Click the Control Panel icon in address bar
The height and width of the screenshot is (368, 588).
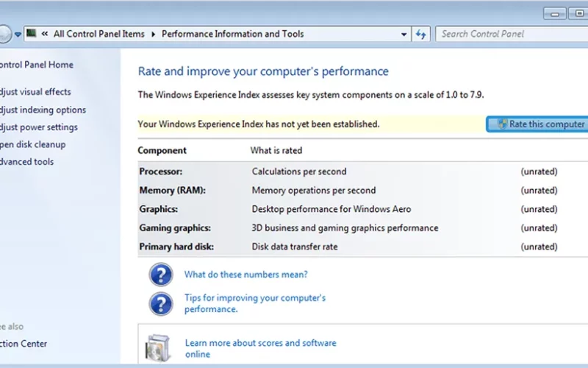(x=32, y=33)
